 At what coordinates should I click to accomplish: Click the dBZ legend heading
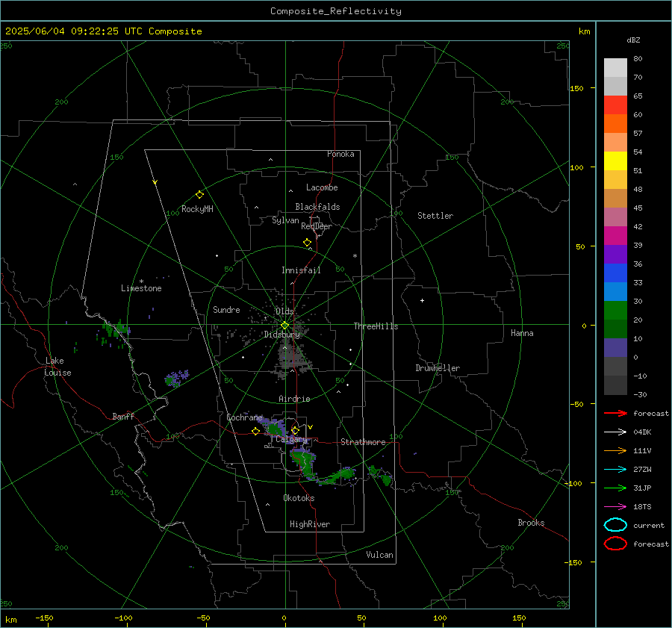pyautogui.click(x=633, y=40)
